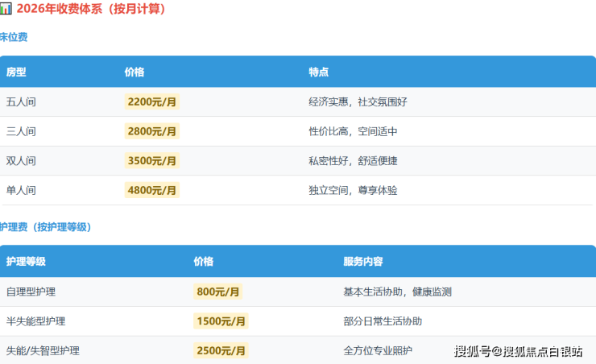The image size is (596, 364).
Task: Click the 4800元/月 highlighted price
Action: tap(152, 190)
